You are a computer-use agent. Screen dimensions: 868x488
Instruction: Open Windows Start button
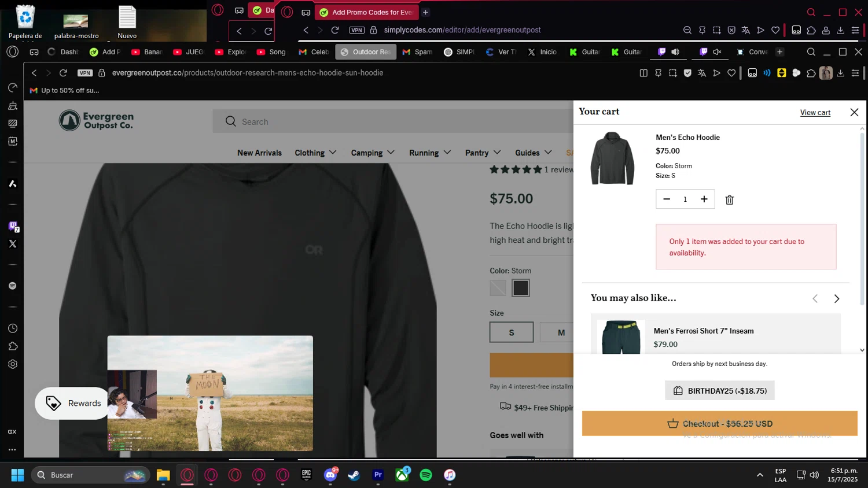[x=17, y=475]
